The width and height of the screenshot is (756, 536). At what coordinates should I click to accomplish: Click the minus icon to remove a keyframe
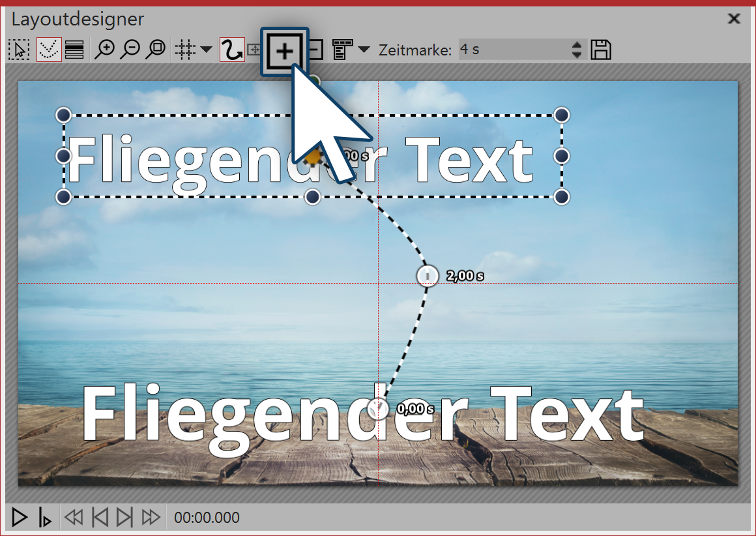coord(314,49)
